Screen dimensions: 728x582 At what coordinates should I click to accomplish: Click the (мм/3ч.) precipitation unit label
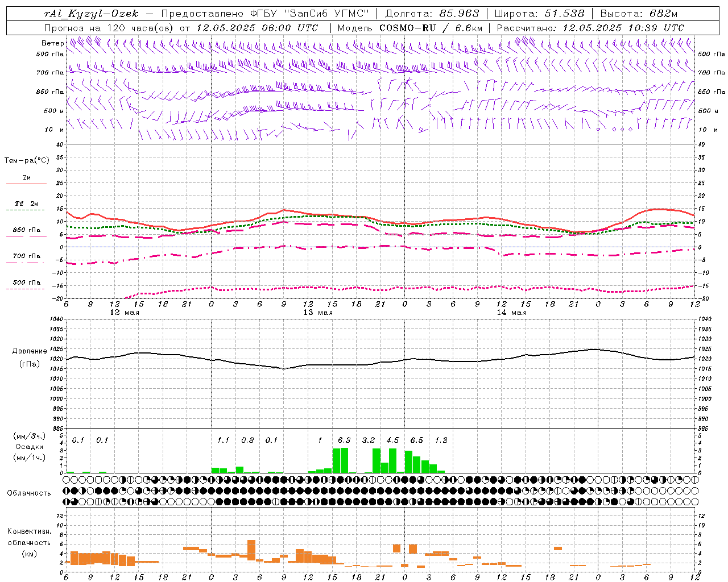30,436
